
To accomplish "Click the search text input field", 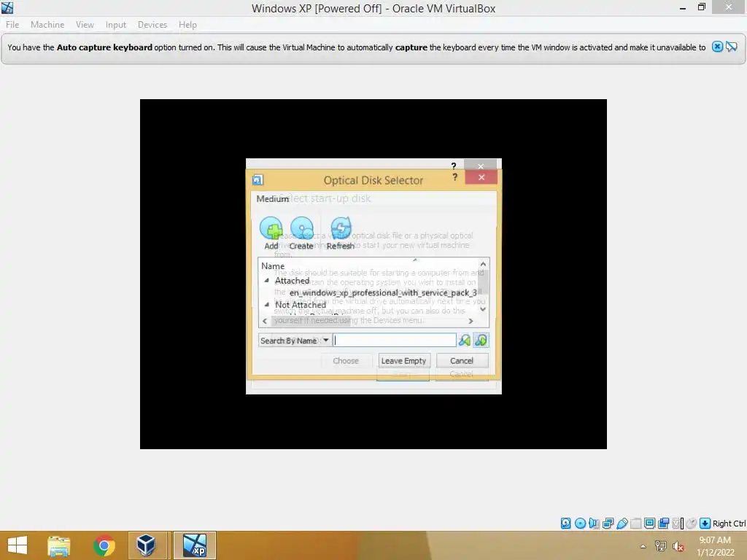I will (395, 340).
